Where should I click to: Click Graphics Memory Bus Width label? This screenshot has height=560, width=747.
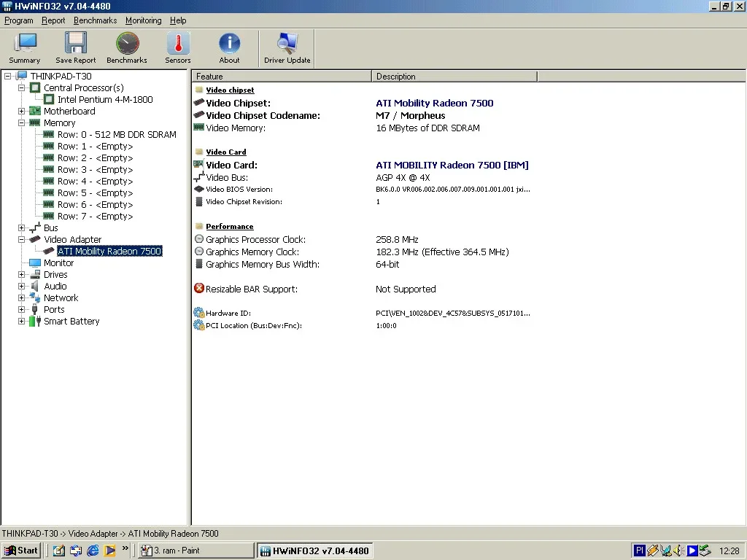coord(263,264)
